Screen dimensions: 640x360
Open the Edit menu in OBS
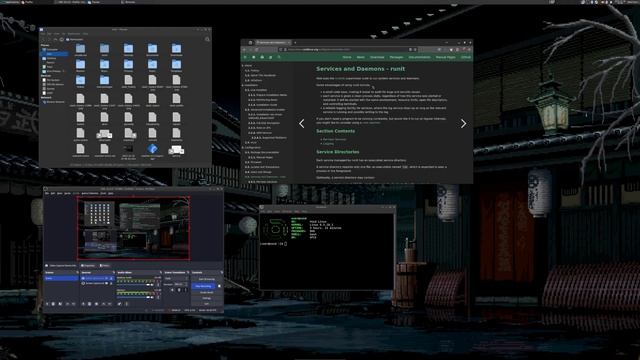(53, 193)
